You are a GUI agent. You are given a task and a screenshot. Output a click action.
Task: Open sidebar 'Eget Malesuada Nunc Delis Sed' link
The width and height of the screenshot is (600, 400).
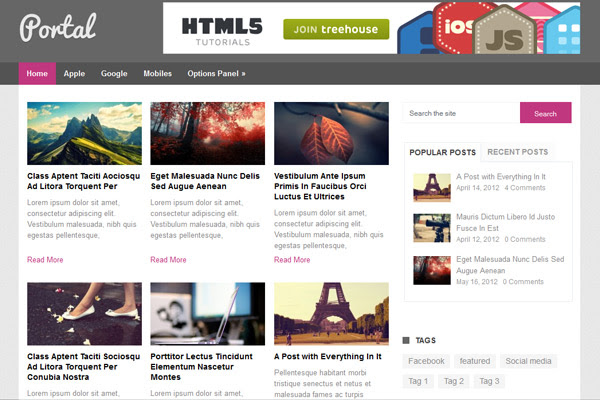click(510, 265)
